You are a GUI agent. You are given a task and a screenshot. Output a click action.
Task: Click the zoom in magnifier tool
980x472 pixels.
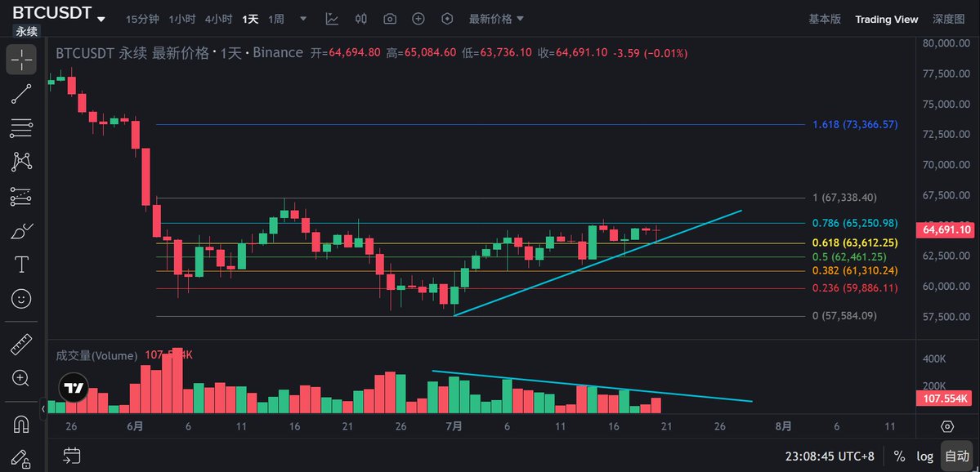(x=21, y=378)
